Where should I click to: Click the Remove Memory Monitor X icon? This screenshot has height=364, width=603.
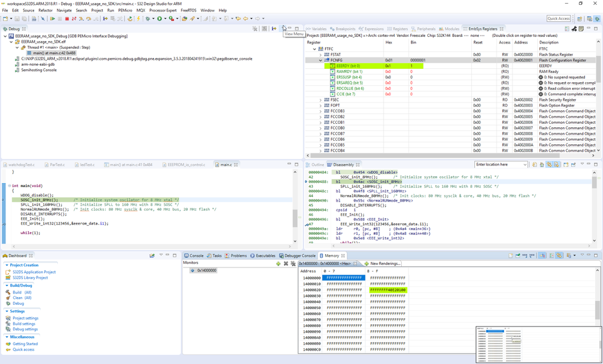286,264
